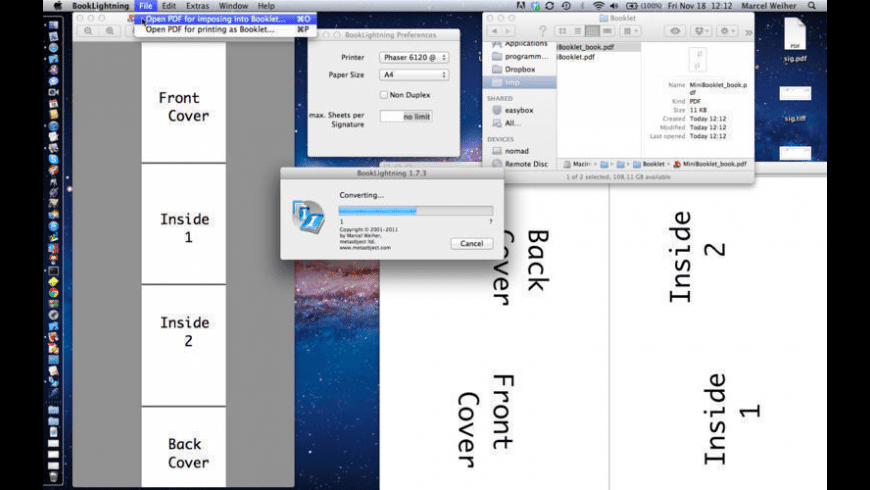Show more Finder toolbar items with the chevron
The height and width of the screenshot is (490, 870).
click(748, 32)
